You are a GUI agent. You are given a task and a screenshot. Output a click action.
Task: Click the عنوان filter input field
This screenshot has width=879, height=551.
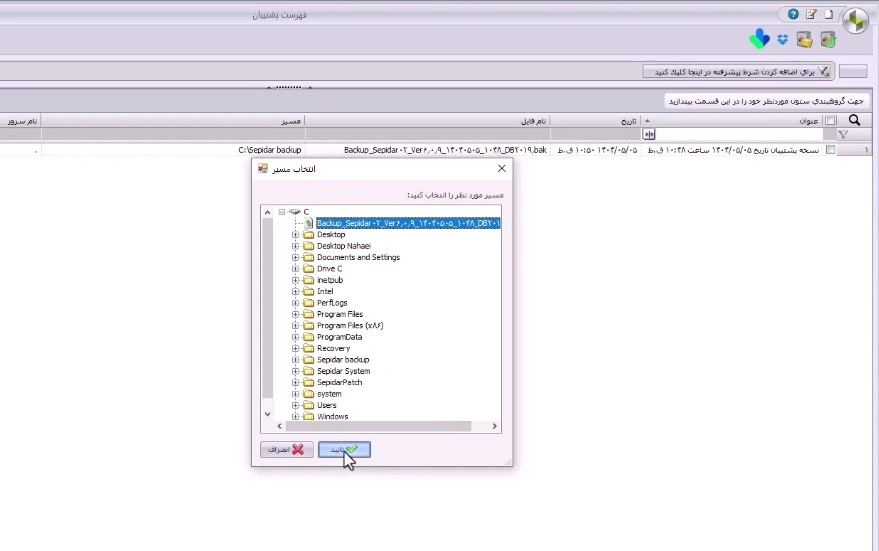click(739, 135)
